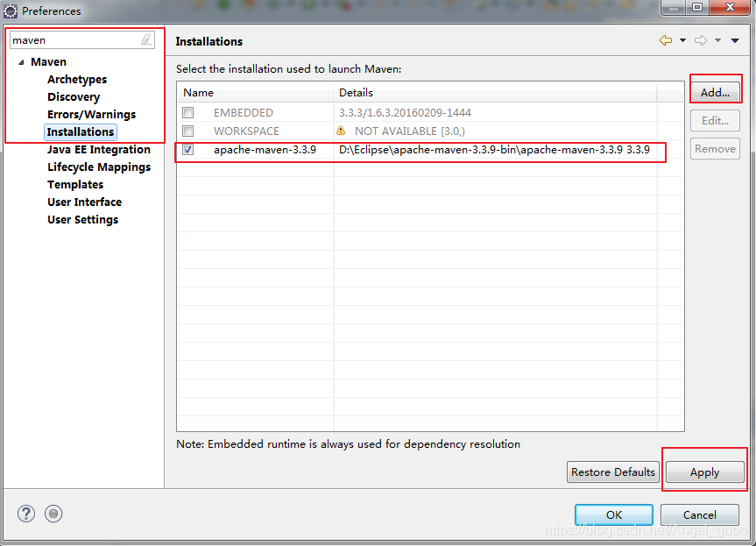
Task: Confirm preferences with OK button
Action: pos(614,514)
